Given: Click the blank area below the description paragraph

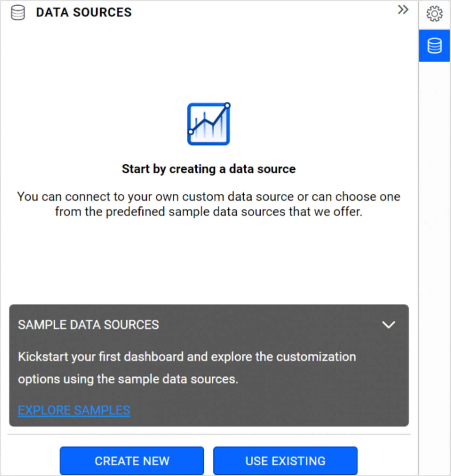Looking at the screenshot, I should point(209,260).
